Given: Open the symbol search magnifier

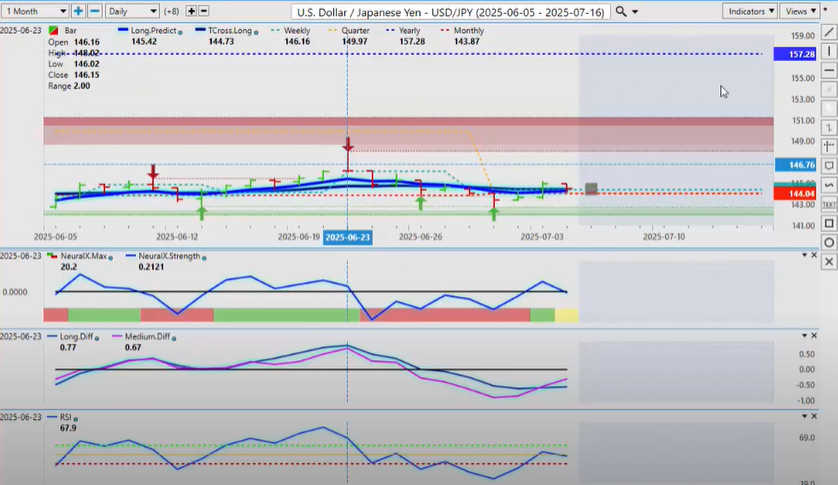Looking at the screenshot, I should point(621,11).
